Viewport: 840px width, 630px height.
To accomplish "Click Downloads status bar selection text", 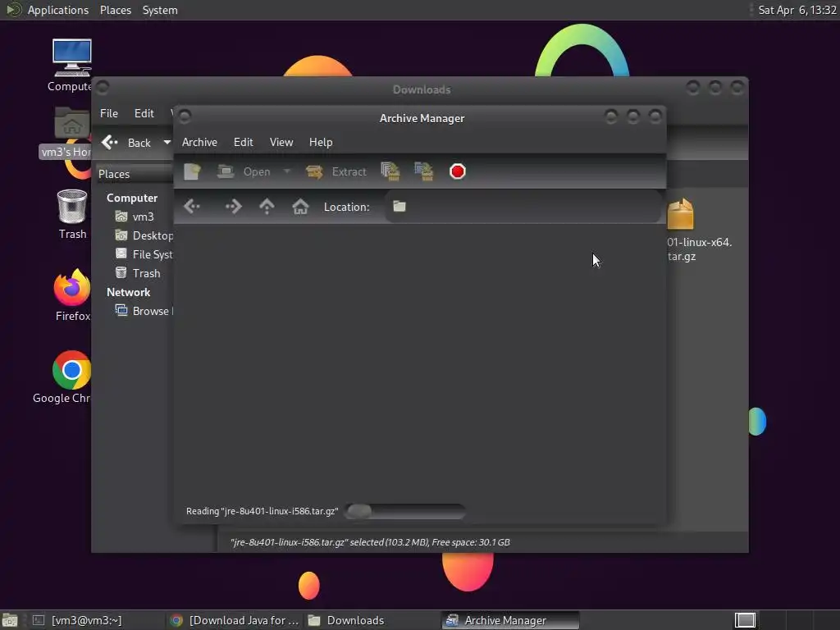I will click(370, 542).
